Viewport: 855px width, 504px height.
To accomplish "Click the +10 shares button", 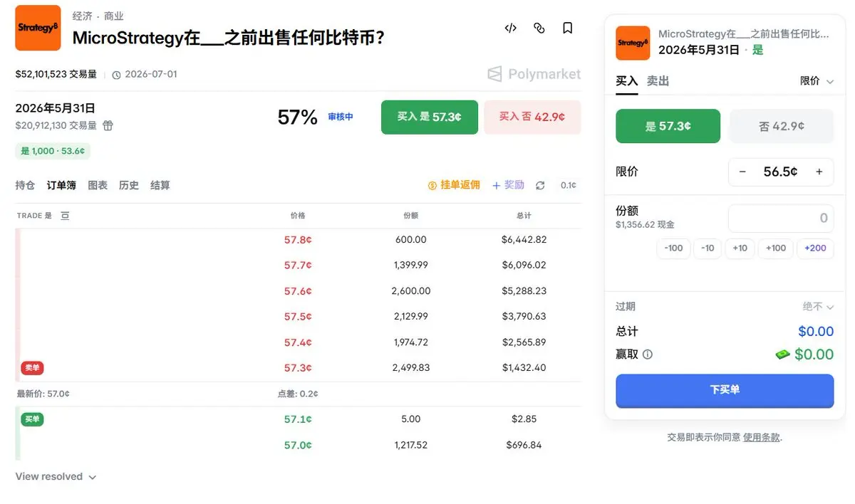I will pos(740,248).
